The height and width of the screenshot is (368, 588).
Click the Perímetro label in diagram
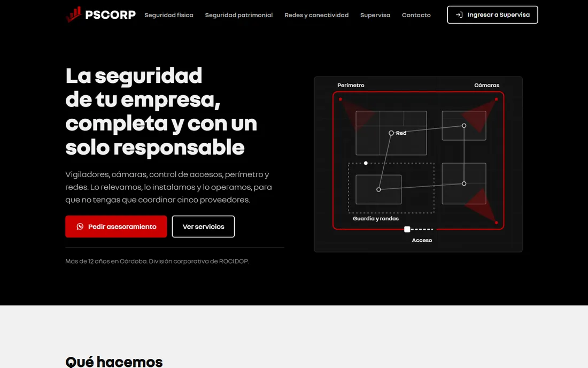[351, 85]
